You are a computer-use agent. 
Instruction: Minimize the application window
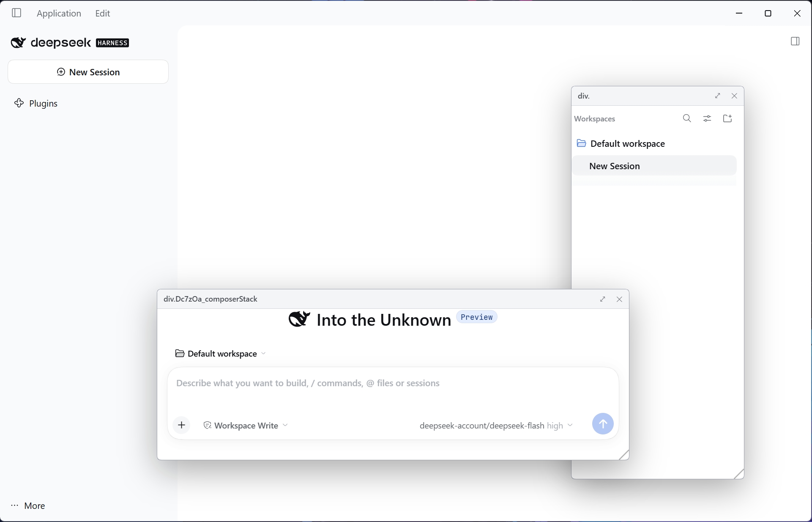[x=739, y=13]
